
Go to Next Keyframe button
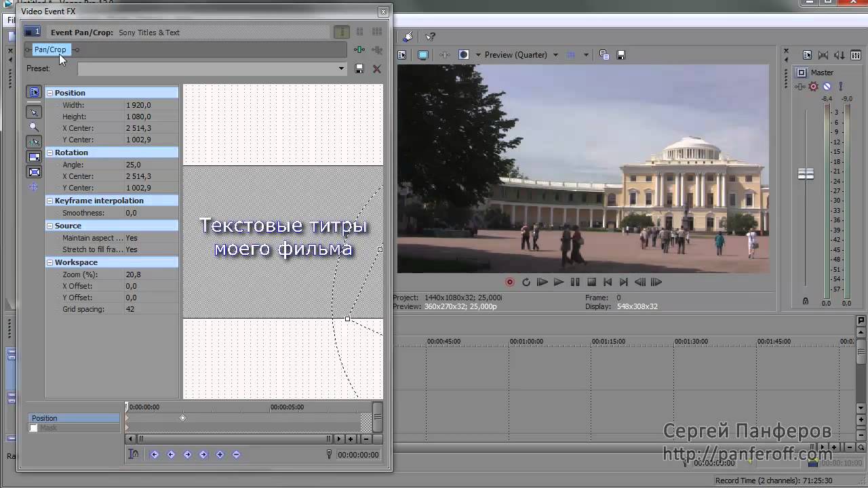[x=187, y=454]
